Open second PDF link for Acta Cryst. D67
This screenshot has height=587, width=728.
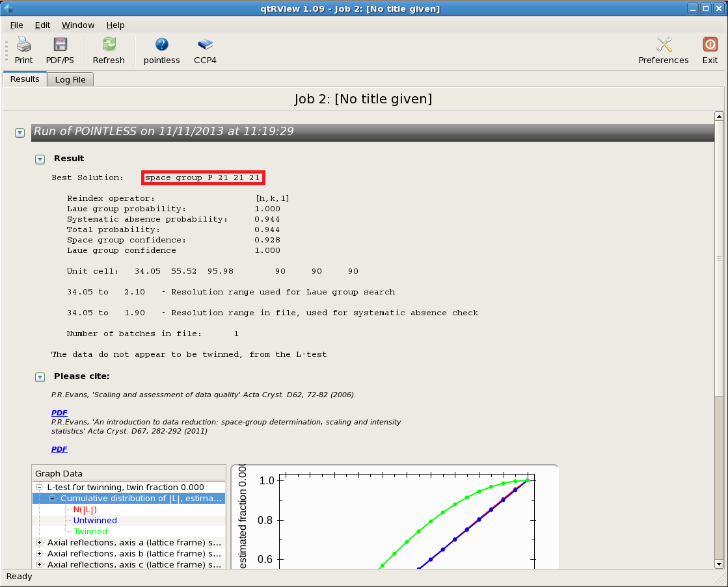click(59, 449)
